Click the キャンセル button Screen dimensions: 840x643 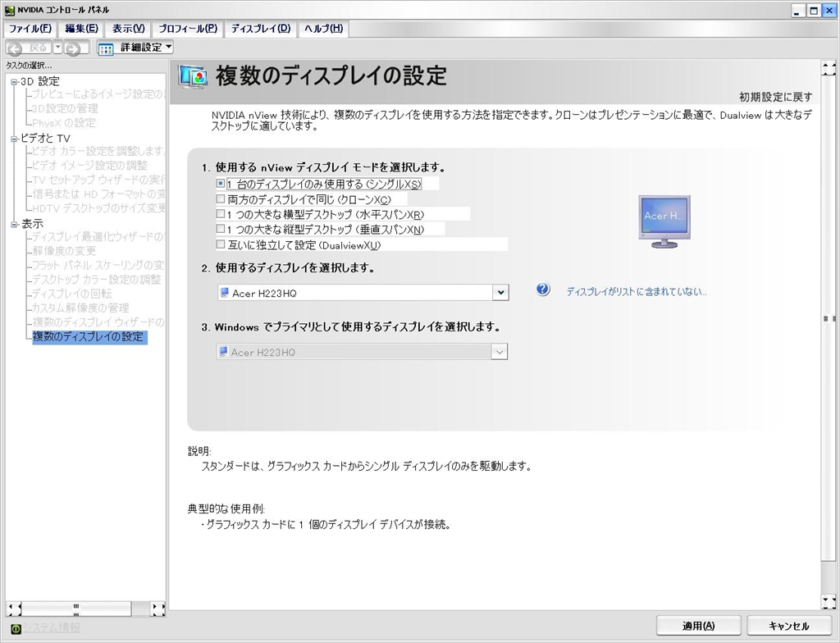click(789, 625)
